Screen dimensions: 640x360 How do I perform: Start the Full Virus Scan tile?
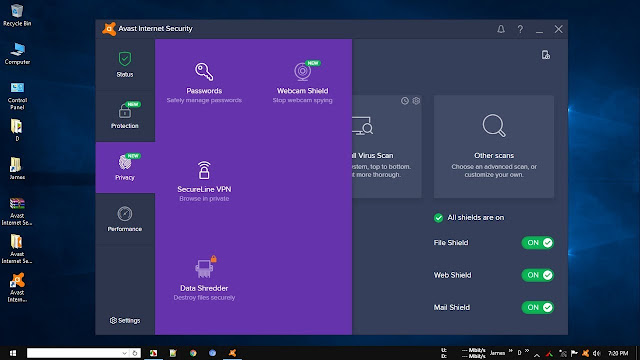click(x=387, y=147)
